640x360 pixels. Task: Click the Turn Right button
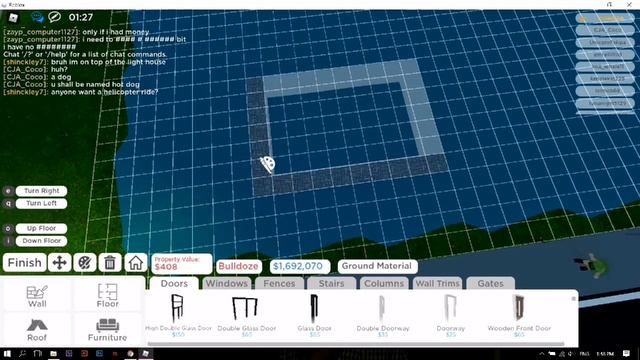(x=41, y=191)
